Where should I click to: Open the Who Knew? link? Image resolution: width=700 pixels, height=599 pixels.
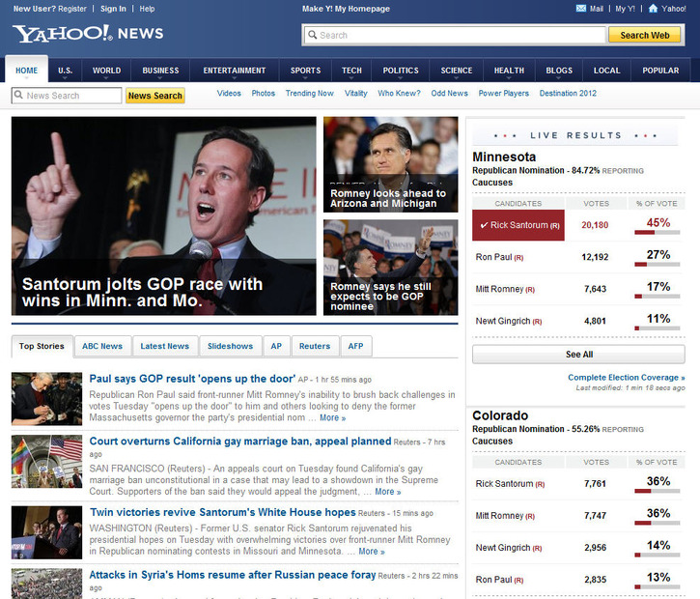[399, 93]
